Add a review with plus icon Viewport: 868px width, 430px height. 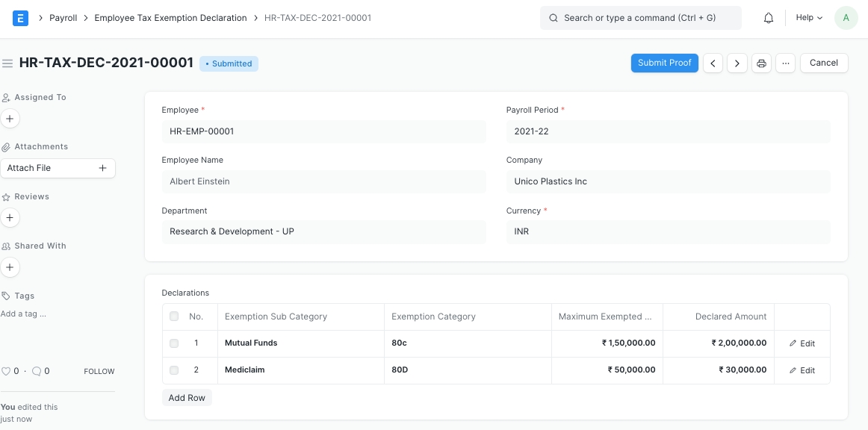pyautogui.click(x=10, y=217)
